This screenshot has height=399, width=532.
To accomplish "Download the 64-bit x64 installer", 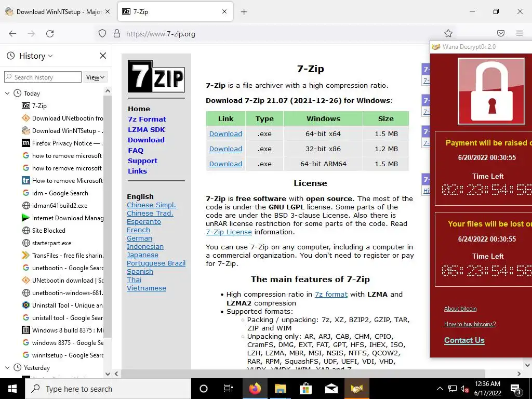I will point(225,134).
